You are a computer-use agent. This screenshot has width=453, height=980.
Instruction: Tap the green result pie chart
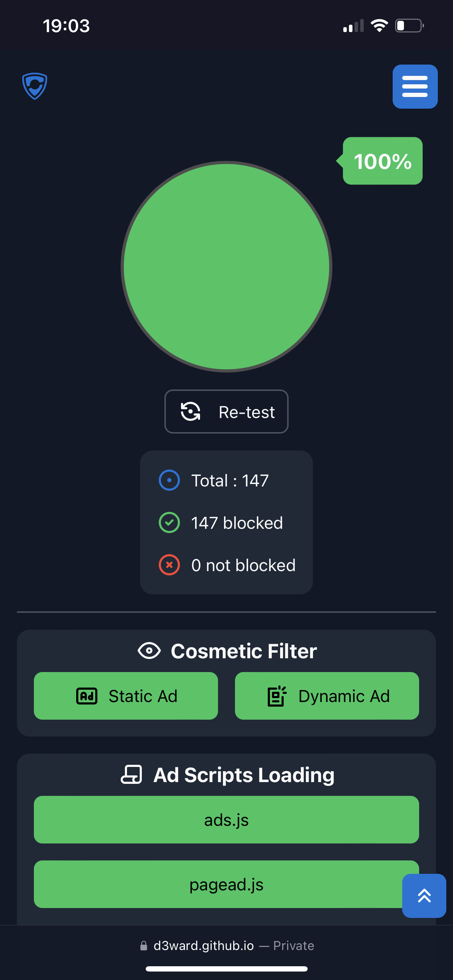point(226,266)
